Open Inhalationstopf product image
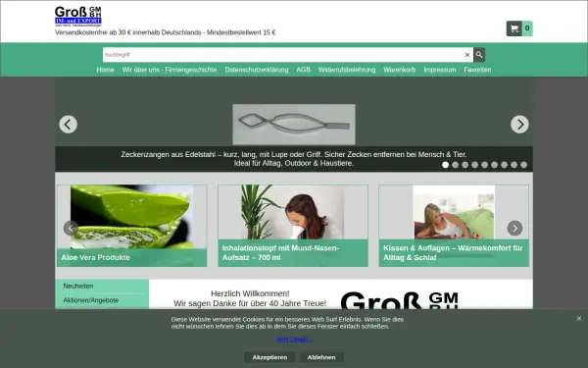Image resolution: width=588 pixels, height=368 pixels. [x=293, y=212]
